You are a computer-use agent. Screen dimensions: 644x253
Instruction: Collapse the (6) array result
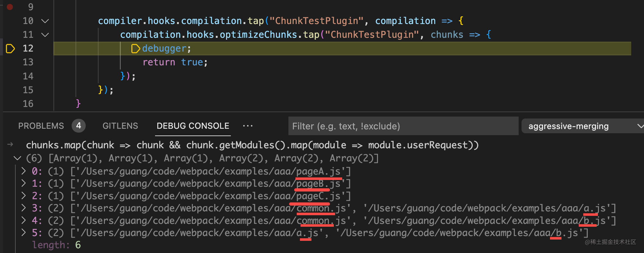18,158
